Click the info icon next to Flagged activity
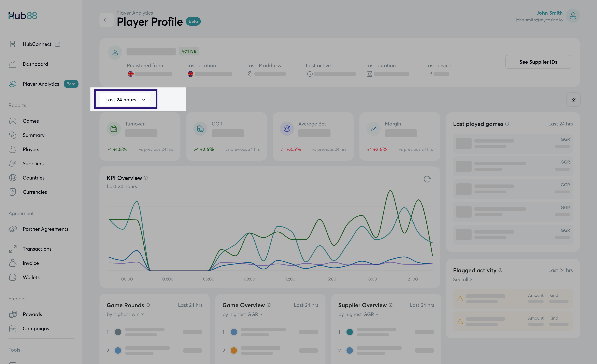The height and width of the screenshot is (364, 597). pos(500,270)
